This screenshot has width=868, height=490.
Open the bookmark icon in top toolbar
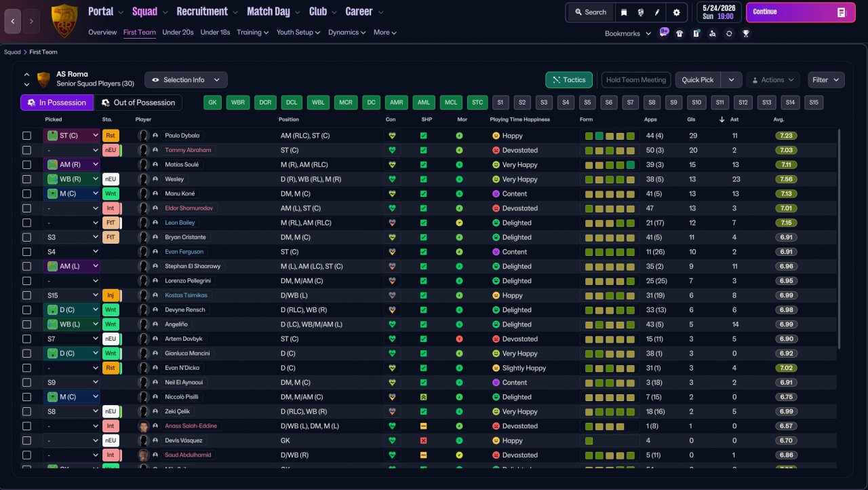(x=624, y=12)
